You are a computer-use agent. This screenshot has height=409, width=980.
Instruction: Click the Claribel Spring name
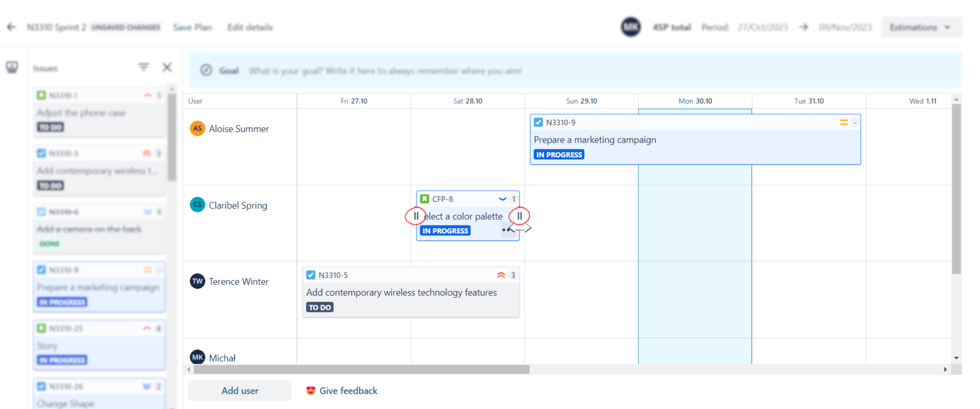238,206
